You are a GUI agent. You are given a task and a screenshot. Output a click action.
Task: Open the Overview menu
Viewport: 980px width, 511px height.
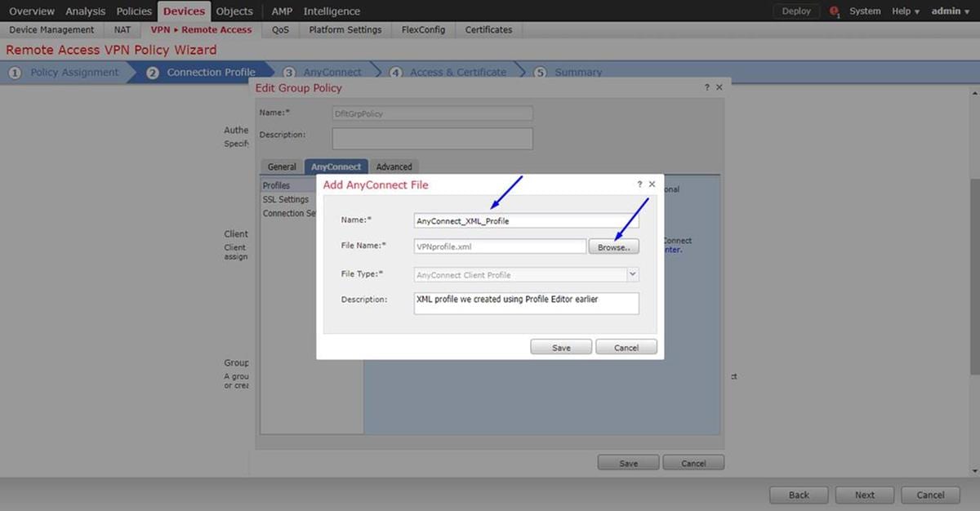pos(32,11)
